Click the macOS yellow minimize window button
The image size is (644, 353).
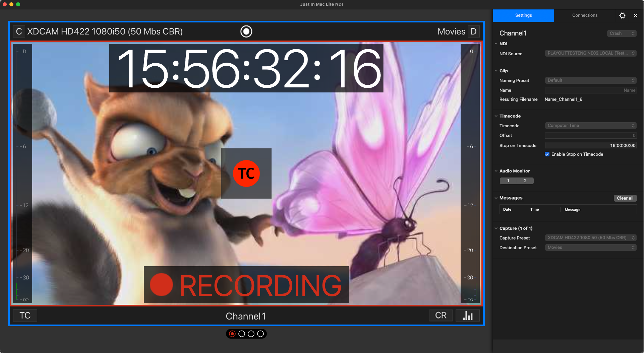tap(11, 4)
